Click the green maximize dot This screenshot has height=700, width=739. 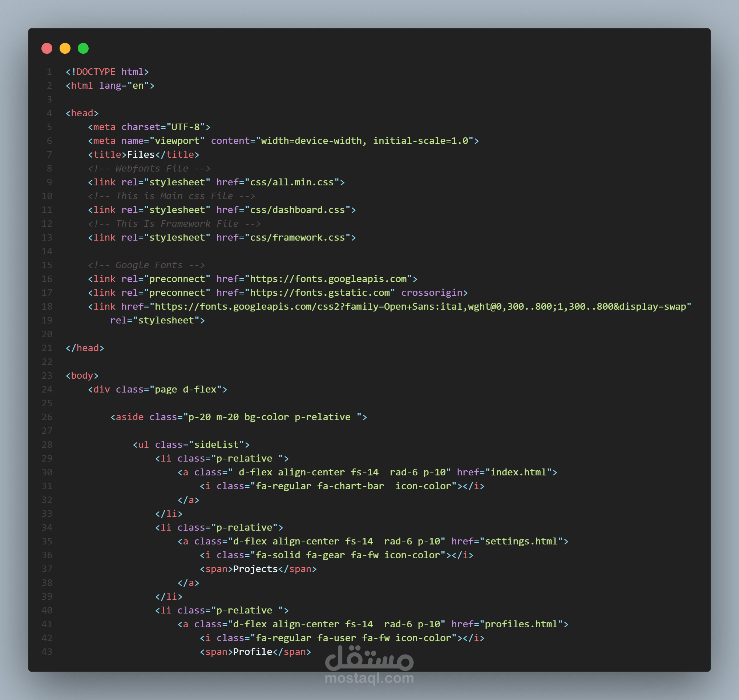(83, 48)
